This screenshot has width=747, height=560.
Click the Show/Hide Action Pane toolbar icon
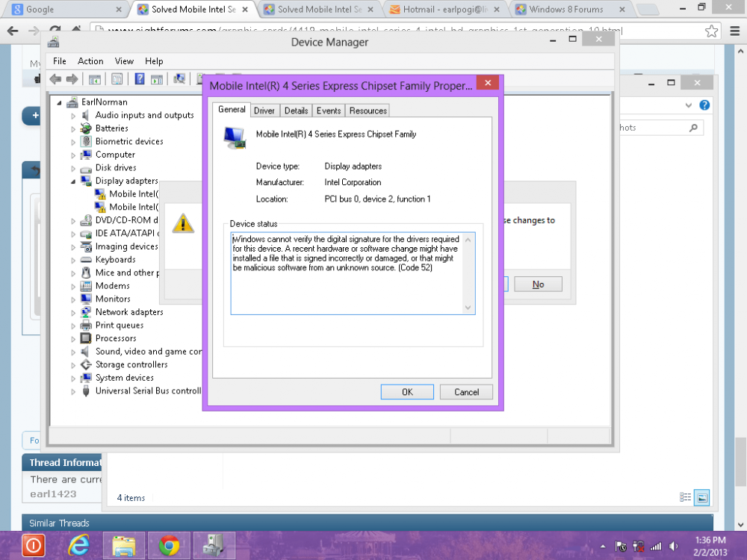coord(157,79)
